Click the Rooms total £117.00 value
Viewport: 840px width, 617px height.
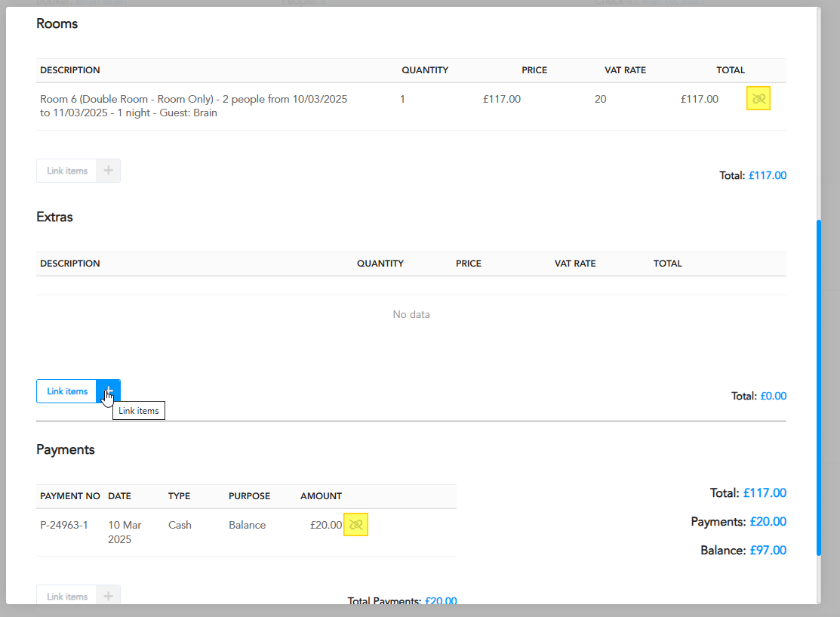[x=767, y=175]
